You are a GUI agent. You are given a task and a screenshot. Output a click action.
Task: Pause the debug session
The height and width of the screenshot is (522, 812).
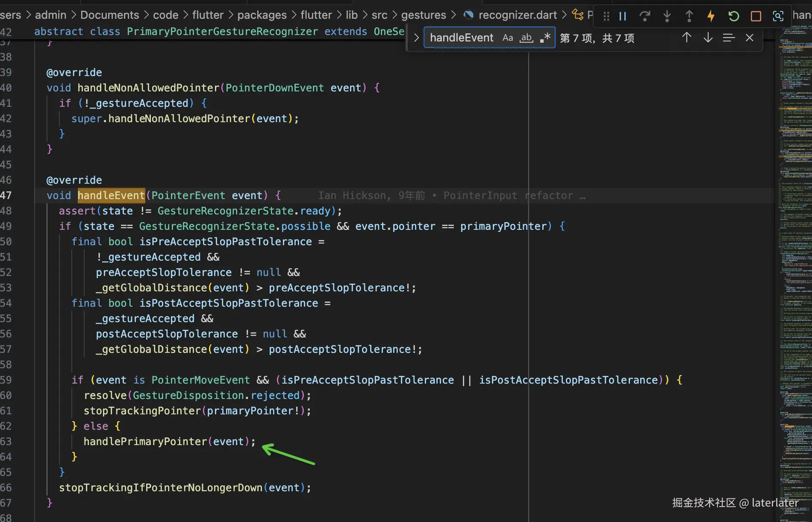click(x=623, y=16)
